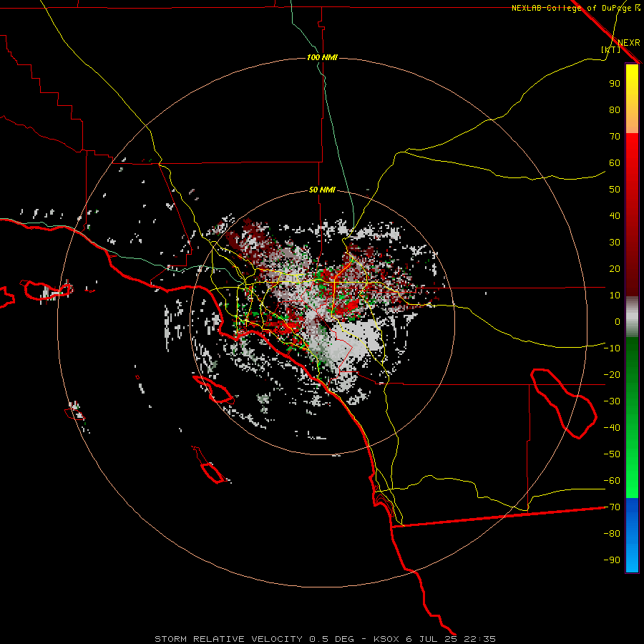Click the KSOX radar site identifier
The image size is (644, 644).
tap(386, 639)
